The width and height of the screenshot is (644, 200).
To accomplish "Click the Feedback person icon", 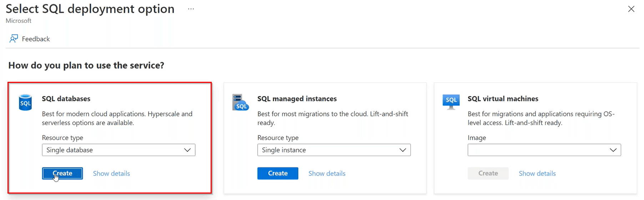I will pos(14,39).
